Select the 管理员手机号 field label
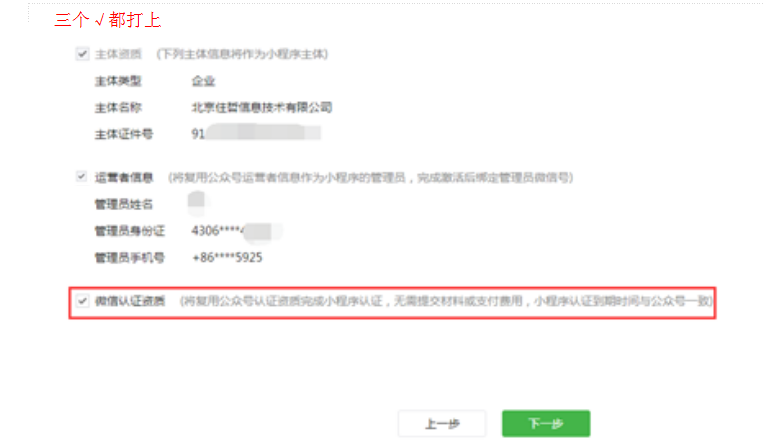Screen dimensions: 763x448 coord(130,257)
